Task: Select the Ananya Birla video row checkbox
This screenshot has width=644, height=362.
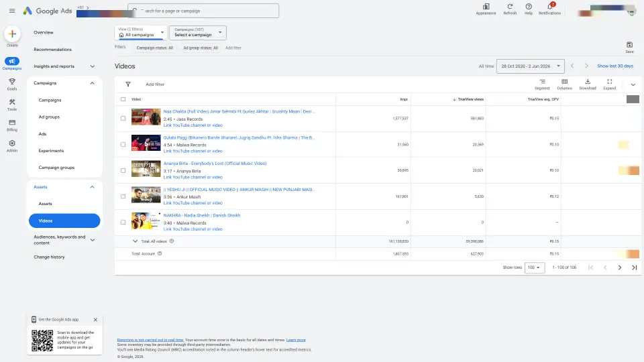Action: pos(123,170)
